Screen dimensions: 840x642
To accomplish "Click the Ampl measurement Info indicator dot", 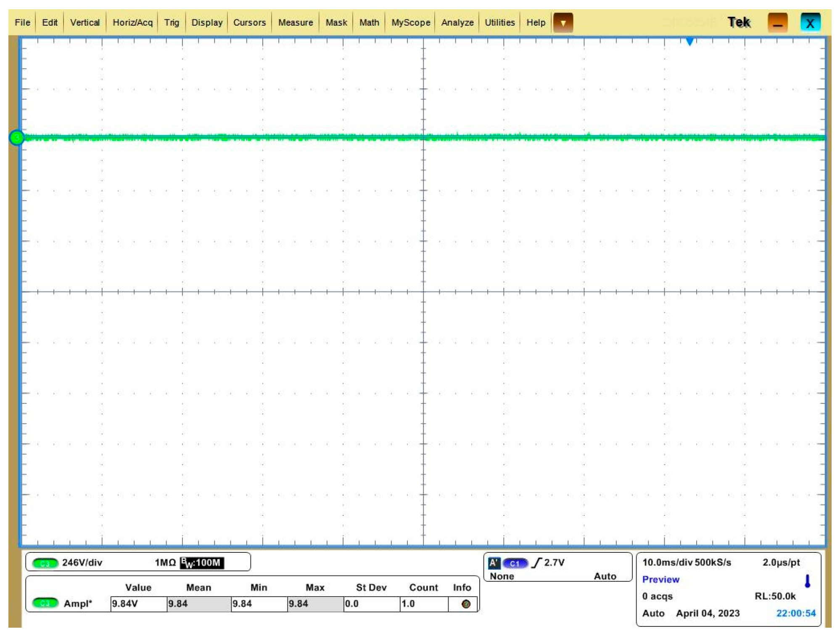I will [x=465, y=604].
